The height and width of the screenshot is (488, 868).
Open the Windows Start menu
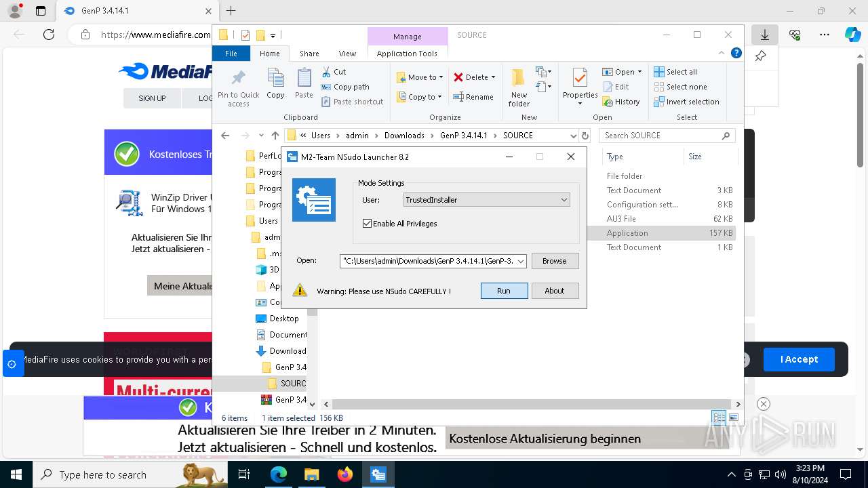[x=16, y=474]
